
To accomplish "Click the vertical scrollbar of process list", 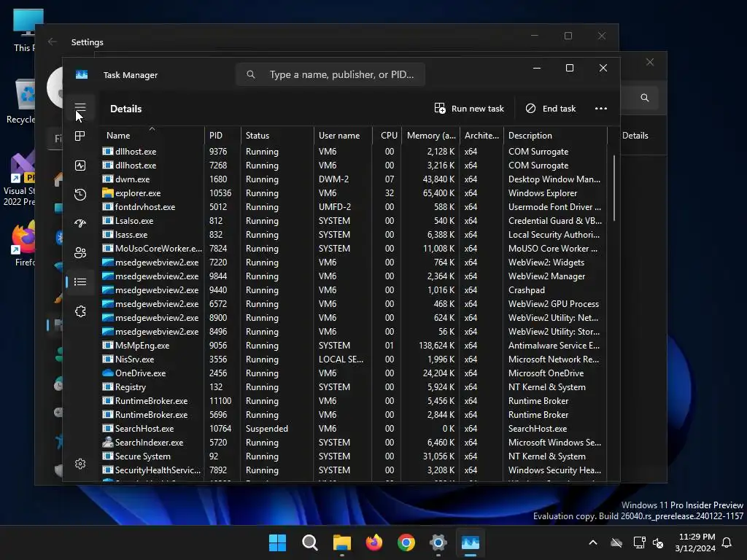I will pos(614,189).
